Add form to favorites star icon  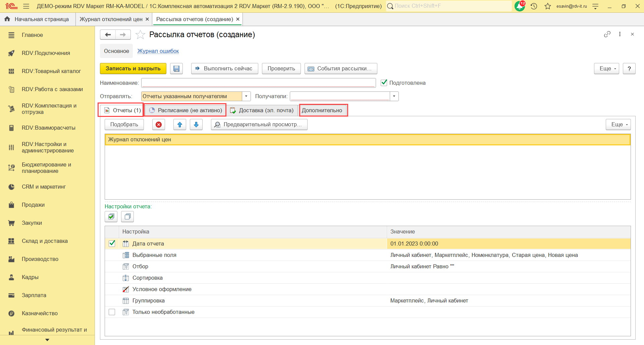(x=140, y=35)
